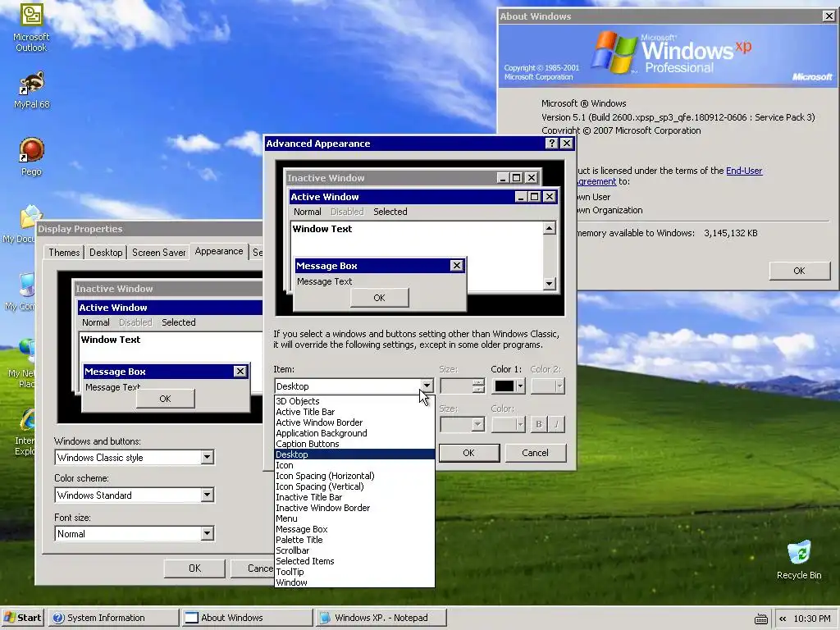Open the Microsoft Outlook desktop icon
This screenshot has width=840, height=630.
(x=31, y=28)
